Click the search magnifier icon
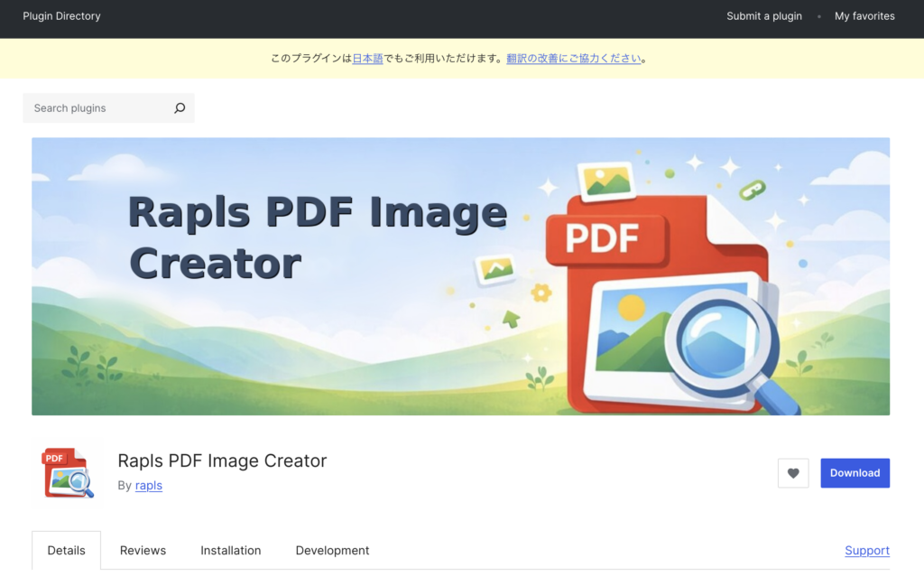The height and width of the screenshot is (586, 924). click(180, 107)
